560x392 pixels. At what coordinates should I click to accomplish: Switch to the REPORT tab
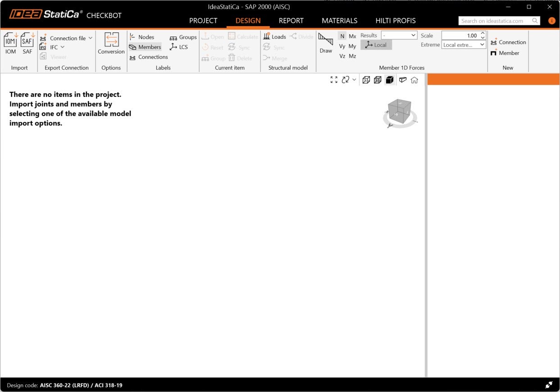tap(291, 21)
